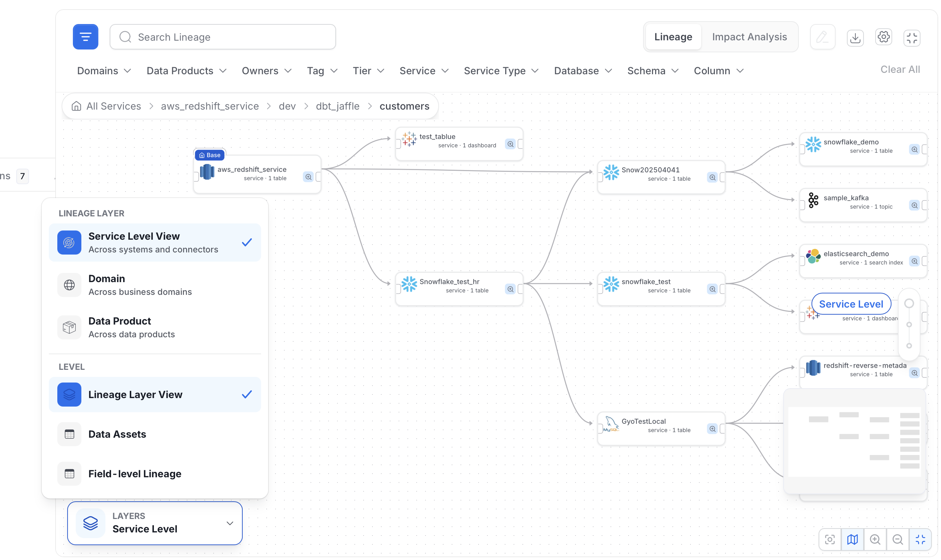Click the home icon in breadcrumb
The image size is (941, 560).
click(x=76, y=106)
